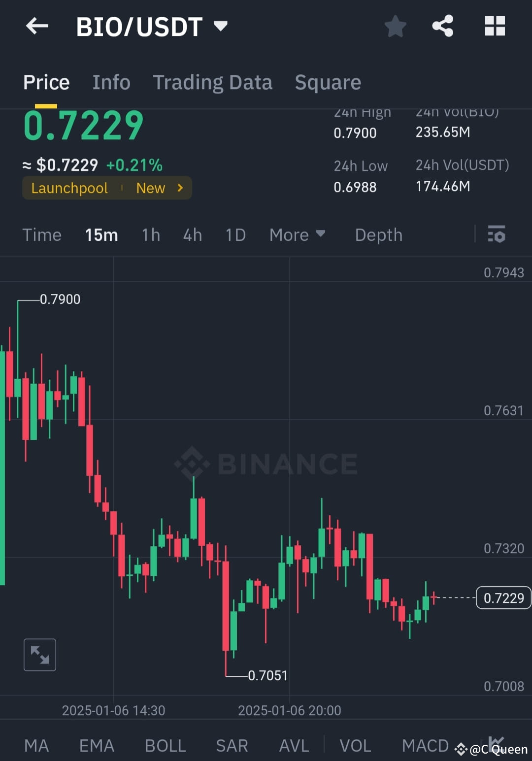Favorite the BIO/USDT pair via star icon
The width and height of the screenshot is (532, 761).
[x=396, y=27]
